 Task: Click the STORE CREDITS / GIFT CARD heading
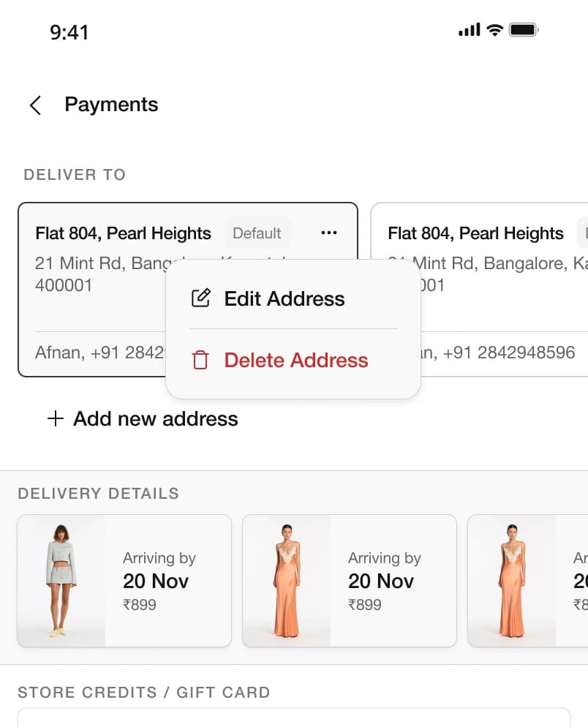coord(144,692)
